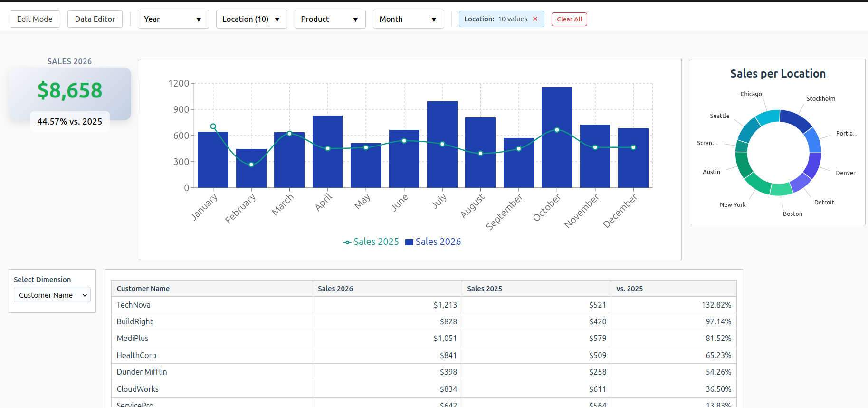Remove the Location filter chip via X
868x408 pixels.
[x=535, y=19]
